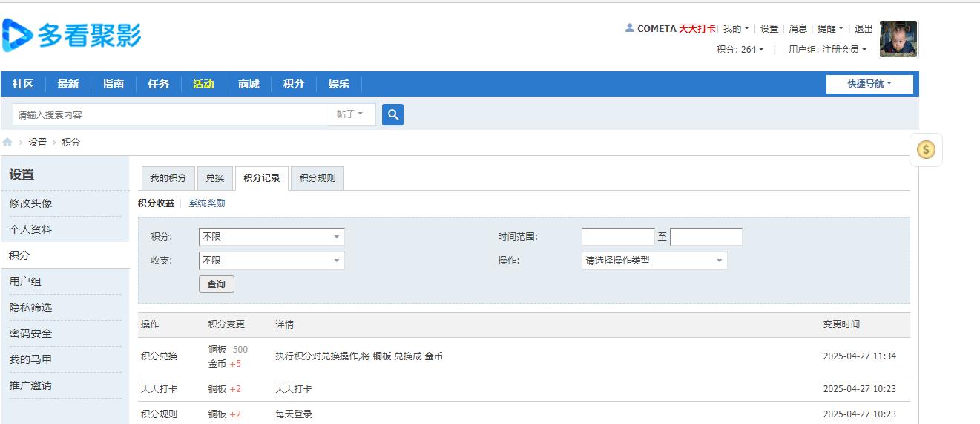The height and width of the screenshot is (424, 980).
Task: Expand the 帖子 search type selector
Action: (x=352, y=114)
